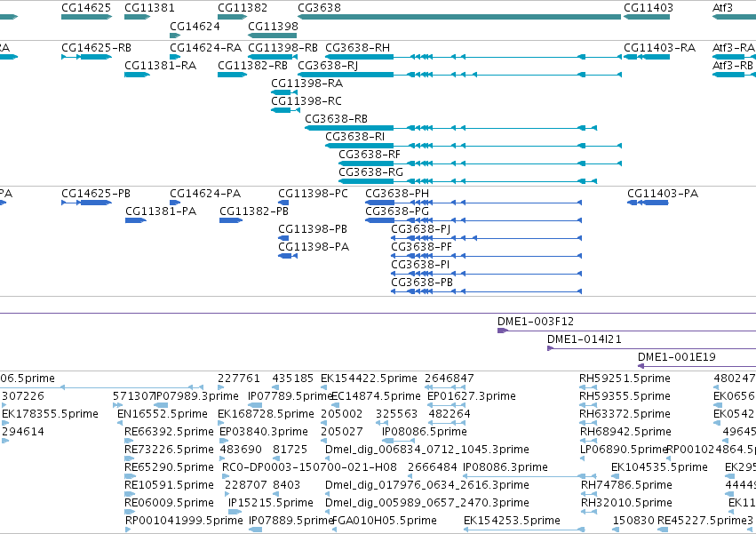Image resolution: width=756 pixels, height=534 pixels.
Task: Select EST RH59251.5prime
Action: pos(625,379)
